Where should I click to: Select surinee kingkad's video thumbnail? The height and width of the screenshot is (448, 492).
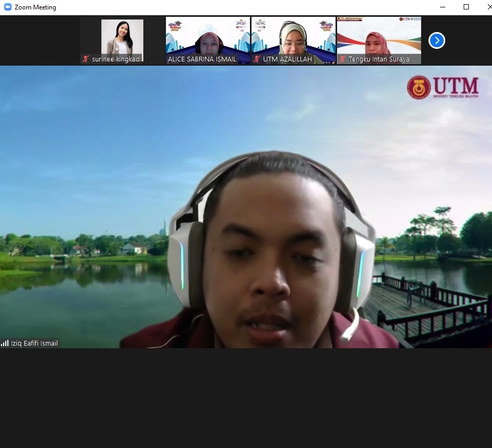pos(122,37)
